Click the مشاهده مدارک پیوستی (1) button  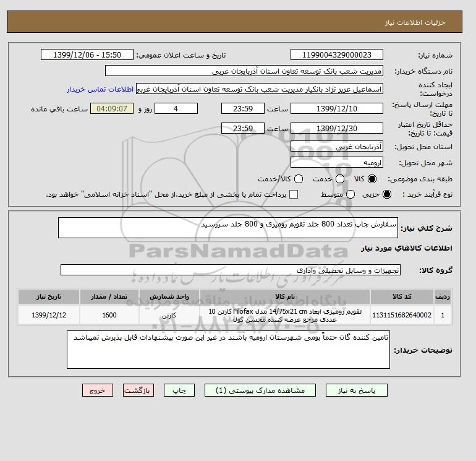(260, 390)
